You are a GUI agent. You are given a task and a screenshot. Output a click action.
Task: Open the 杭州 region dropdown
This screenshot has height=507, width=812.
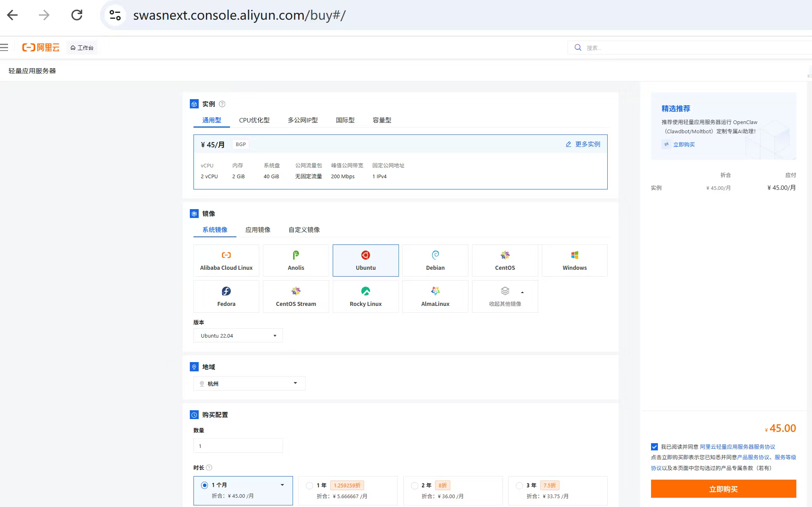[x=249, y=383]
